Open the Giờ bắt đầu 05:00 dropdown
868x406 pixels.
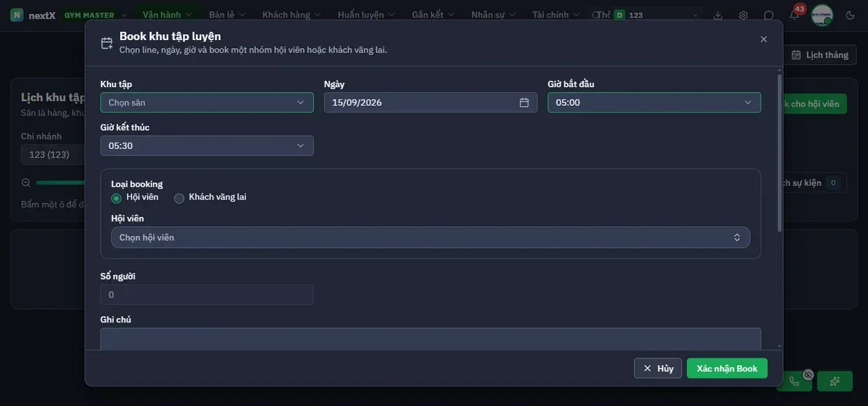coord(654,103)
